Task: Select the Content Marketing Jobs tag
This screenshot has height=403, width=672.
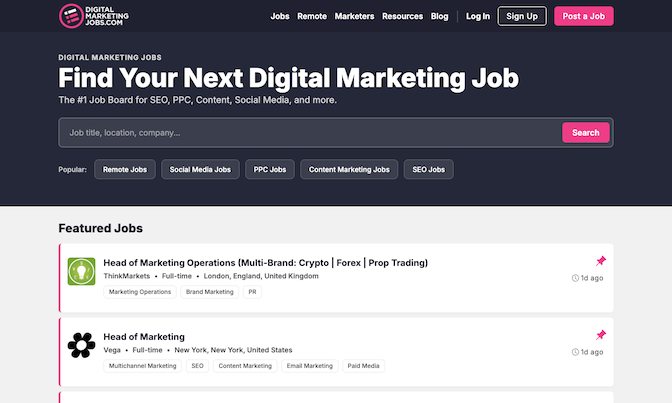Action: tap(349, 169)
